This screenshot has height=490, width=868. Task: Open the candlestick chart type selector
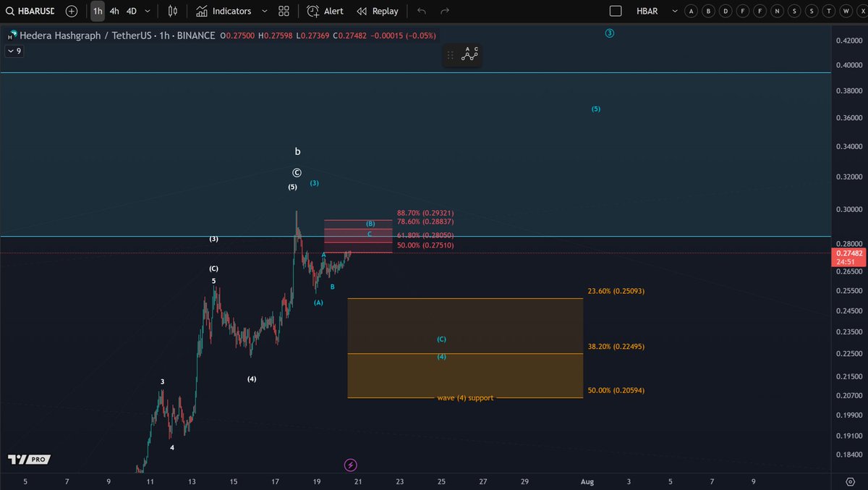(172, 11)
